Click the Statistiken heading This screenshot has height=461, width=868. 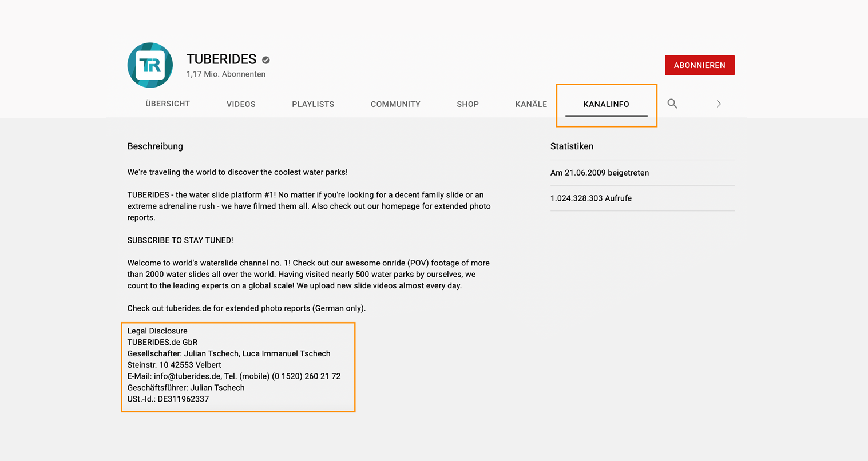point(572,146)
